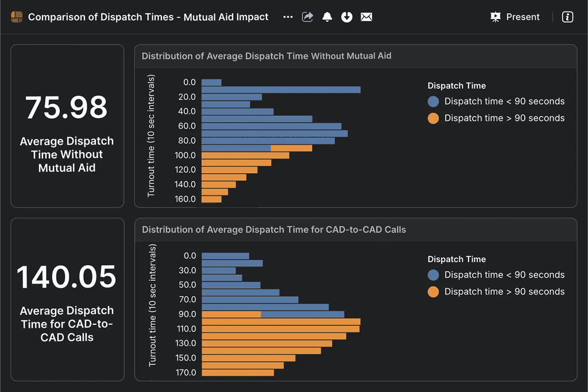588x392 pixels.
Task: Toggle blue under-90-seconds legend in top chart
Action: point(434,102)
